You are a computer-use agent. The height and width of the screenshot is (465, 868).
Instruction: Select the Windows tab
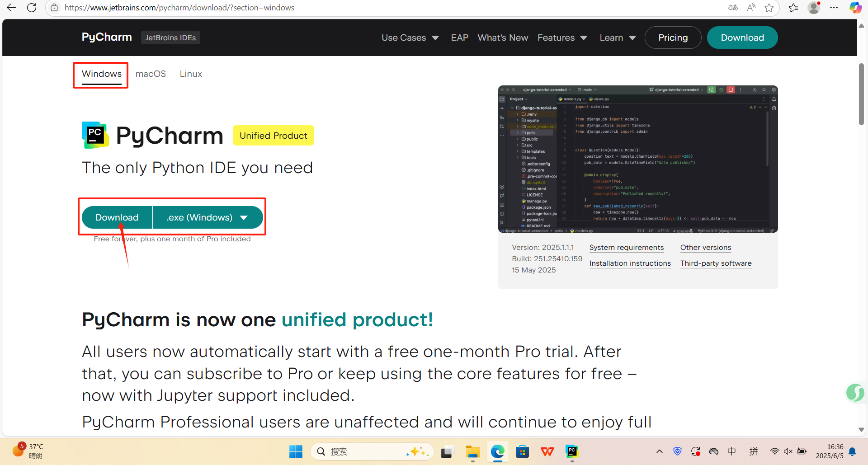[x=102, y=74]
